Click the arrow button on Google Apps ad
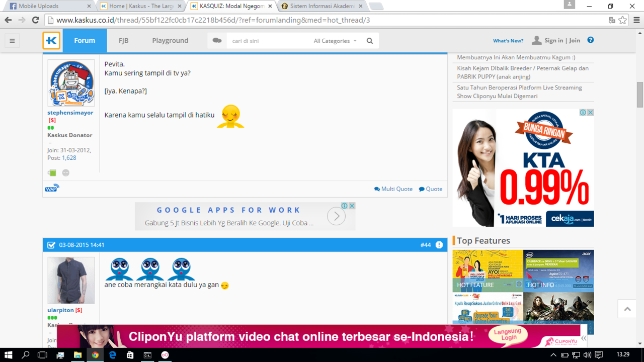The height and width of the screenshot is (362, 644). click(x=336, y=216)
